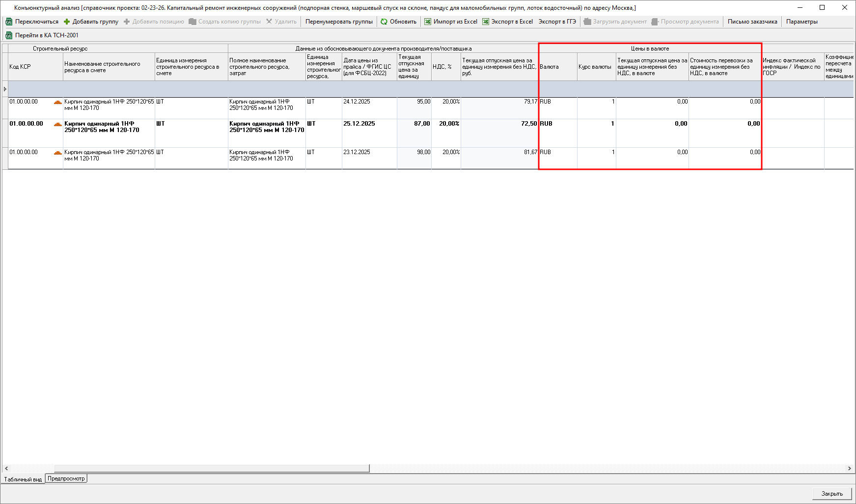Open Письмо заказчика
This screenshot has height=504, width=856.
752,22
